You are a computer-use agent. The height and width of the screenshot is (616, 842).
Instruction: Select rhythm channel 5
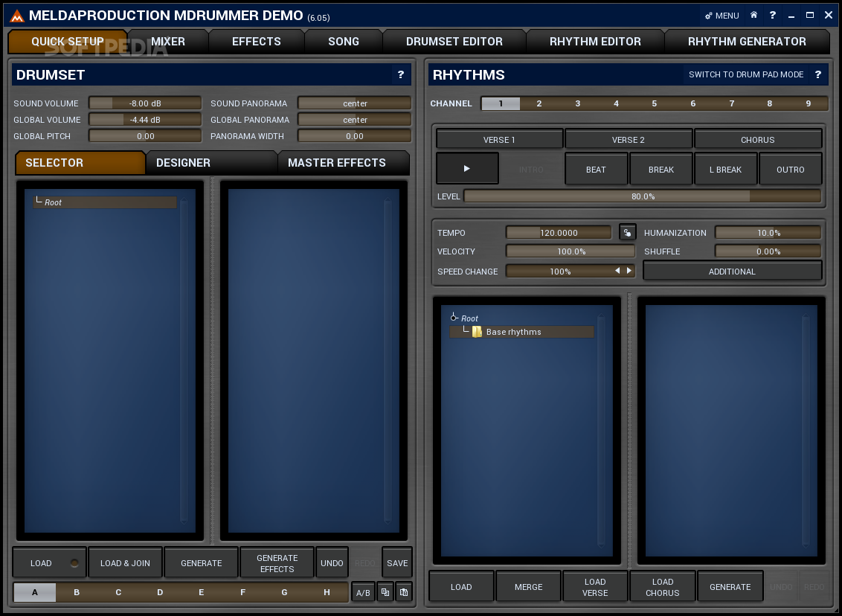pos(654,103)
